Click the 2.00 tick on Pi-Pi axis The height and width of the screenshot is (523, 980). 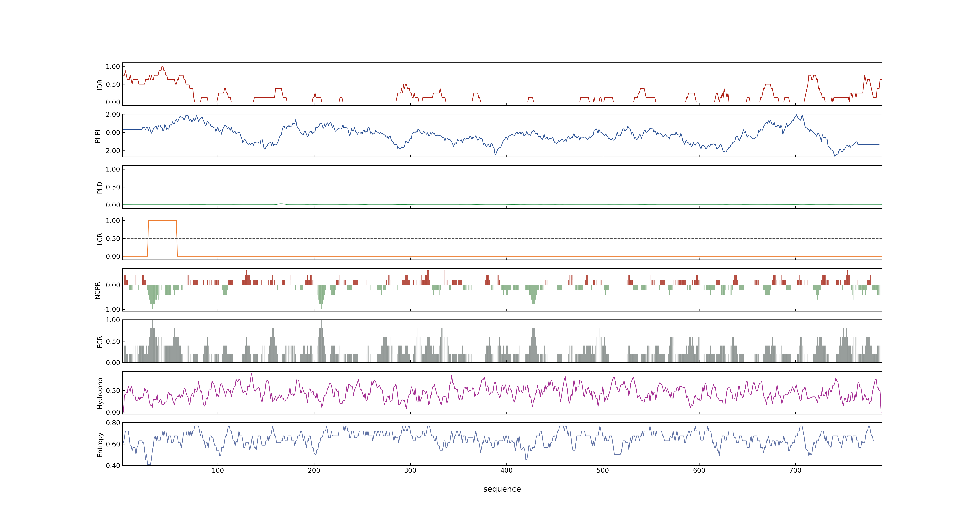pos(113,114)
